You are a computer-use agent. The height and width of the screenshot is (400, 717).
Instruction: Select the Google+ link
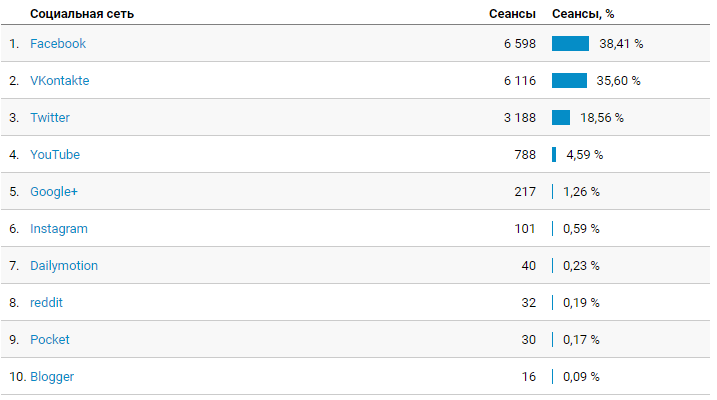[x=54, y=192]
